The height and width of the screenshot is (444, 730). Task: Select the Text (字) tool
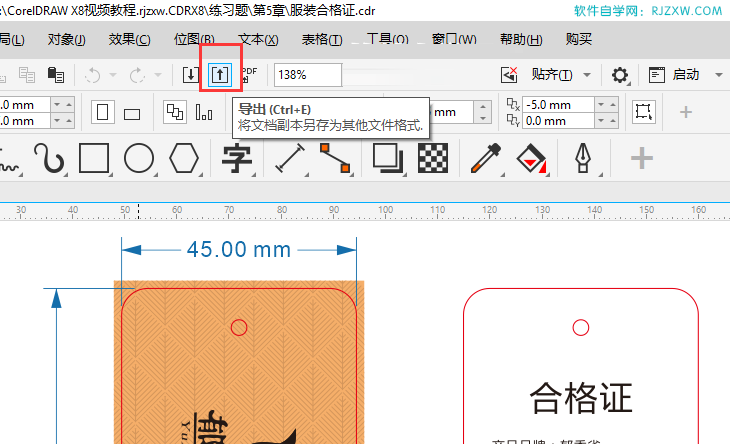tap(237, 159)
